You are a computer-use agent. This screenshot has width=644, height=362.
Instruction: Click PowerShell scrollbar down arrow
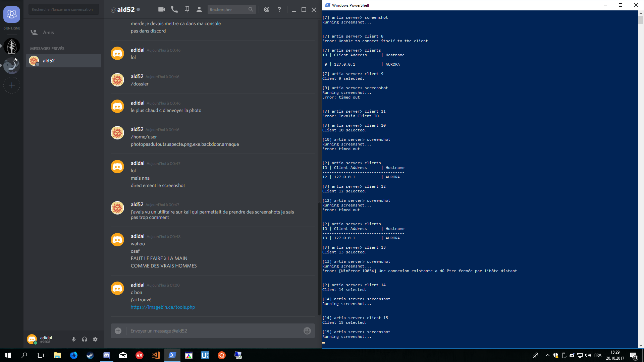pyautogui.click(x=641, y=346)
